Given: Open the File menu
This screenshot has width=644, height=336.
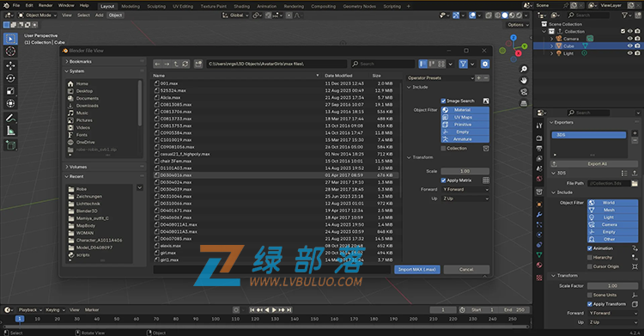Looking at the screenshot, I should click(x=16, y=5).
